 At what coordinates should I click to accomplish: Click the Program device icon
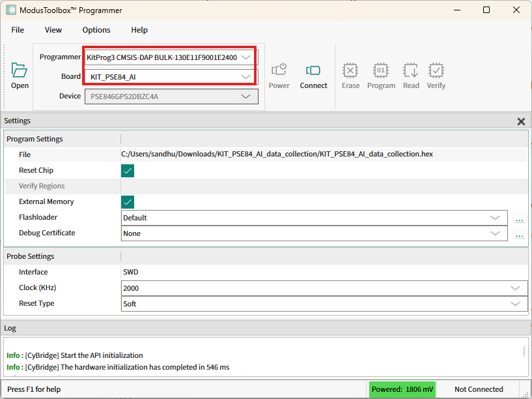[x=381, y=70]
